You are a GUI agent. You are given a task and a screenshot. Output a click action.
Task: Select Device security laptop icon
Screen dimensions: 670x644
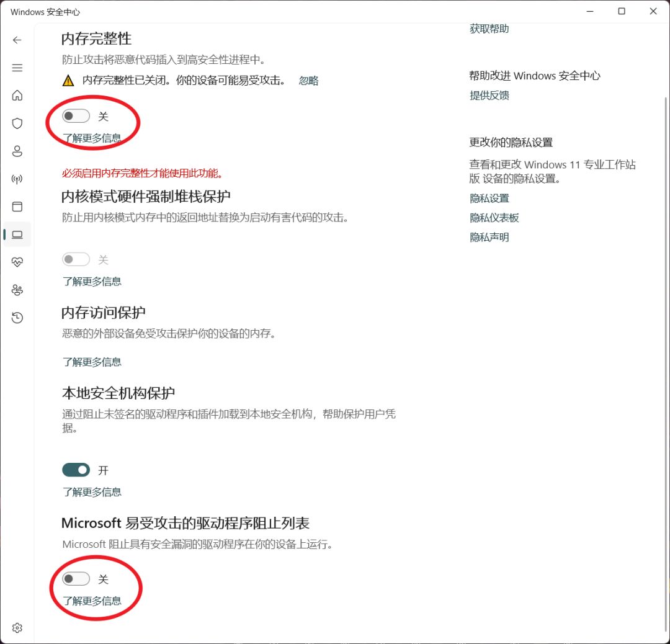click(x=17, y=234)
